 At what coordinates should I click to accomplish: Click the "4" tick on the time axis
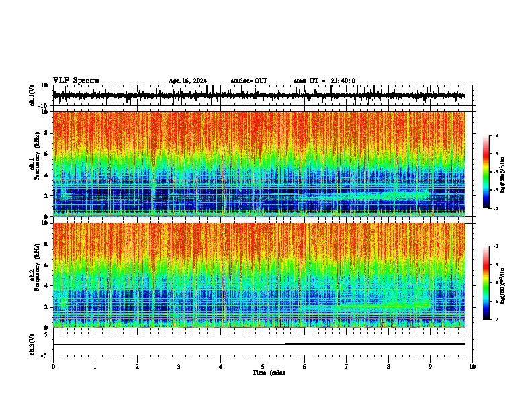click(x=221, y=367)
